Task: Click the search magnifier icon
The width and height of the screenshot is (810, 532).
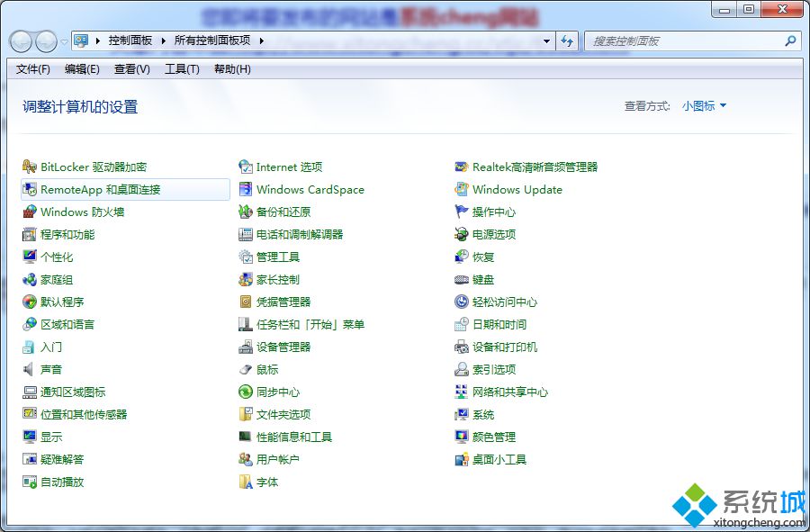Action: tap(790, 41)
